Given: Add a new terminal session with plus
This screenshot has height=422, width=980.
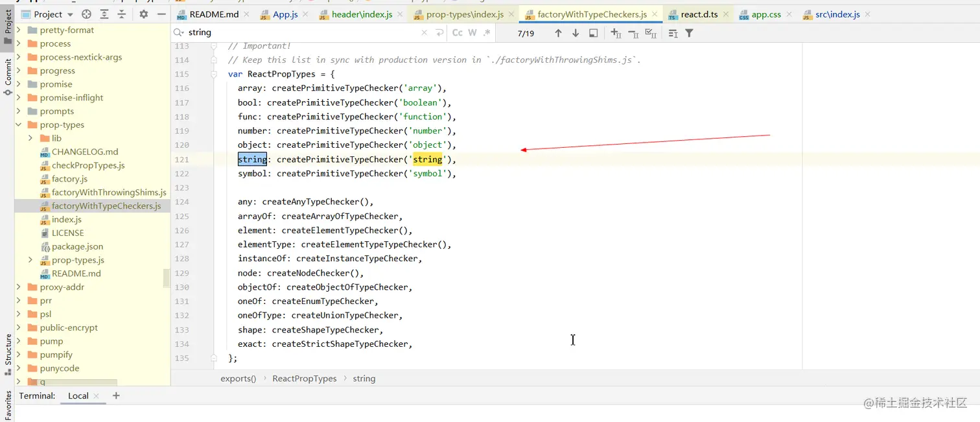Looking at the screenshot, I should pyautogui.click(x=116, y=395).
